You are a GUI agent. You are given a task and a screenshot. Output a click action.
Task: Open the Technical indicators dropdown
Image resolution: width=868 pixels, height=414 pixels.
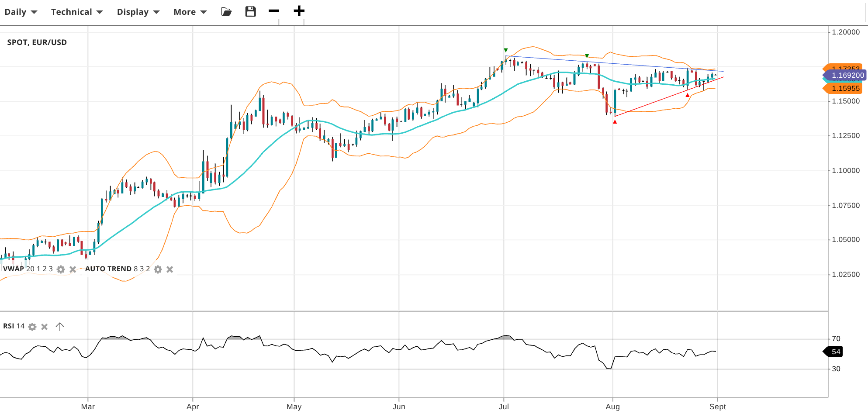77,12
